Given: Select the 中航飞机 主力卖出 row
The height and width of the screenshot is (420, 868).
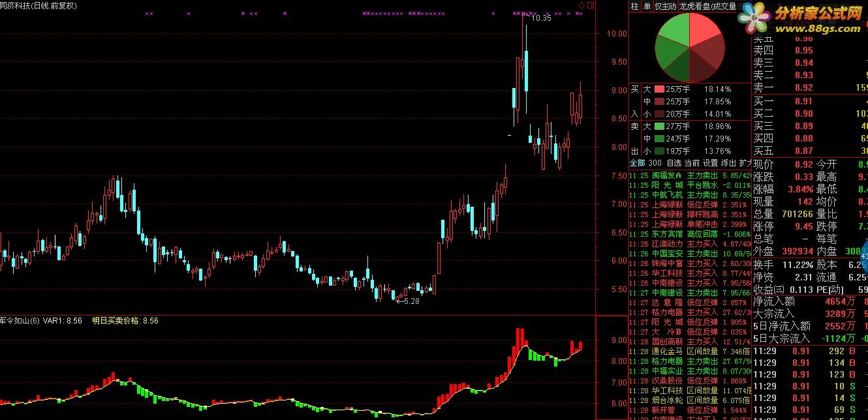Looking at the screenshot, I should (x=689, y=195).
